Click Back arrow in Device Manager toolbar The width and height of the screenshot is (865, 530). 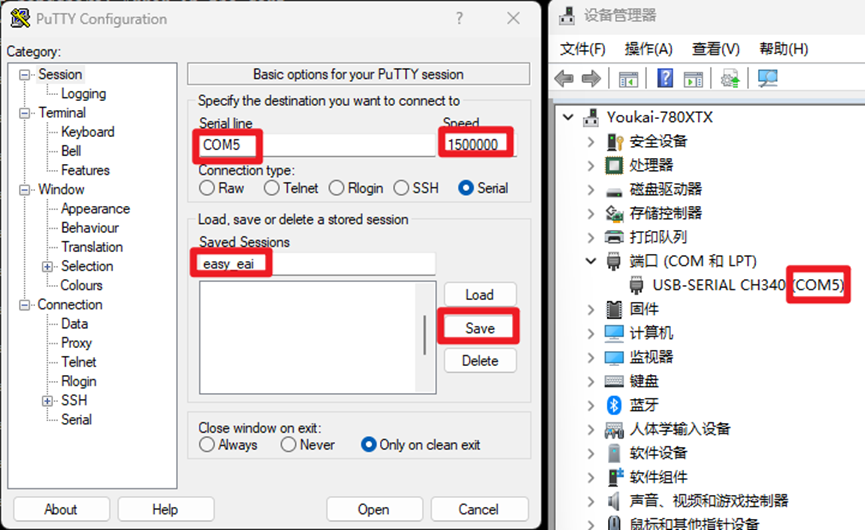pos(564,78)
